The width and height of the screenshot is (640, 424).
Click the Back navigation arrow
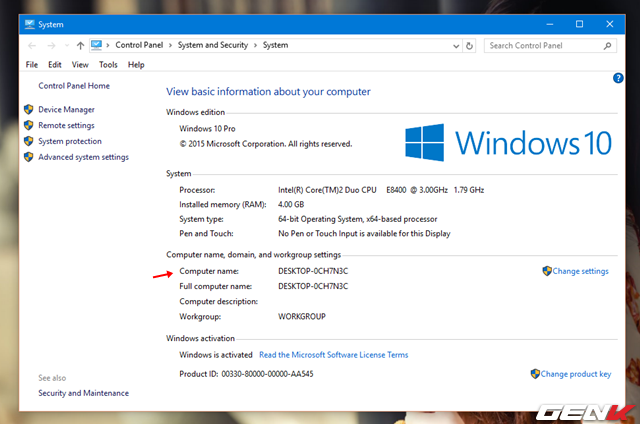click(32, 46)
